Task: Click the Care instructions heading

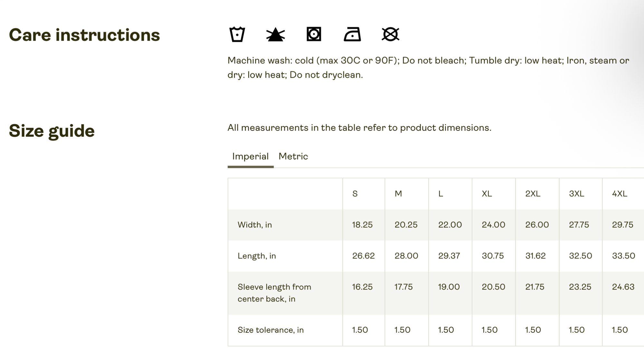Action: coord(84,35)
